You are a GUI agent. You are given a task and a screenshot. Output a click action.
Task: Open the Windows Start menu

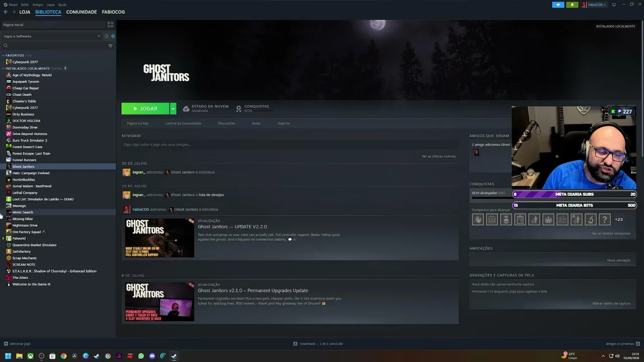pyautogui.click(x=8, y=356)
